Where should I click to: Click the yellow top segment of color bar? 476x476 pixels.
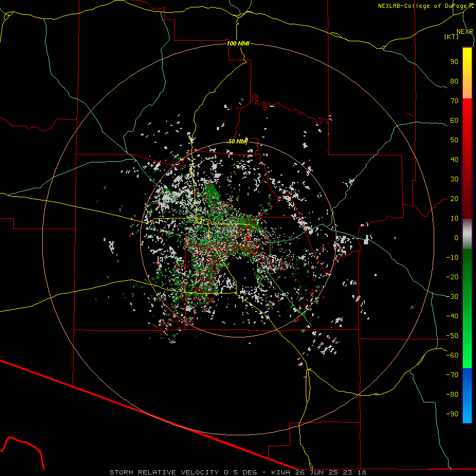point(467,73)
